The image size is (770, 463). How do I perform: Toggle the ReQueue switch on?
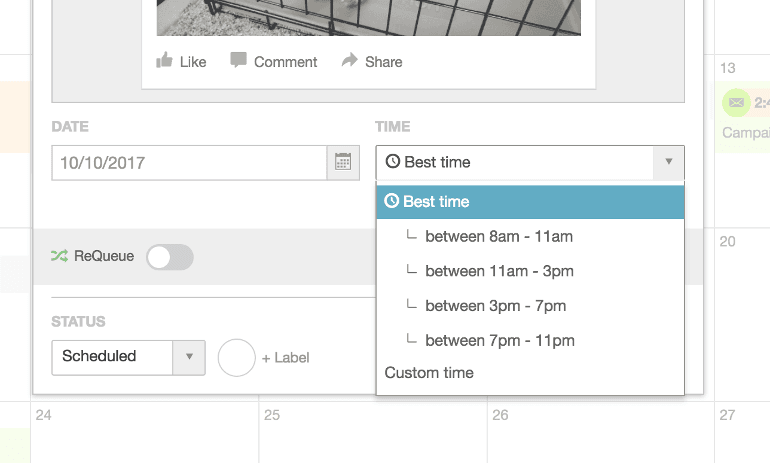[x=170, y=257]
